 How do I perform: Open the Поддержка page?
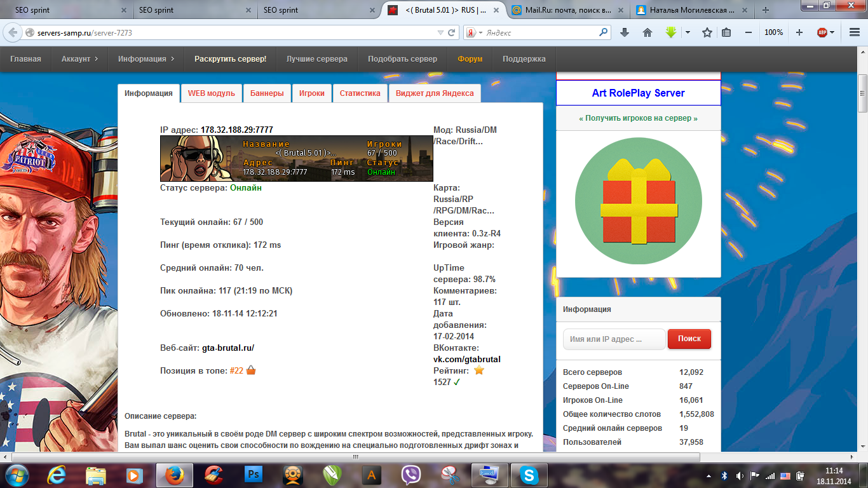pos(524,58)
